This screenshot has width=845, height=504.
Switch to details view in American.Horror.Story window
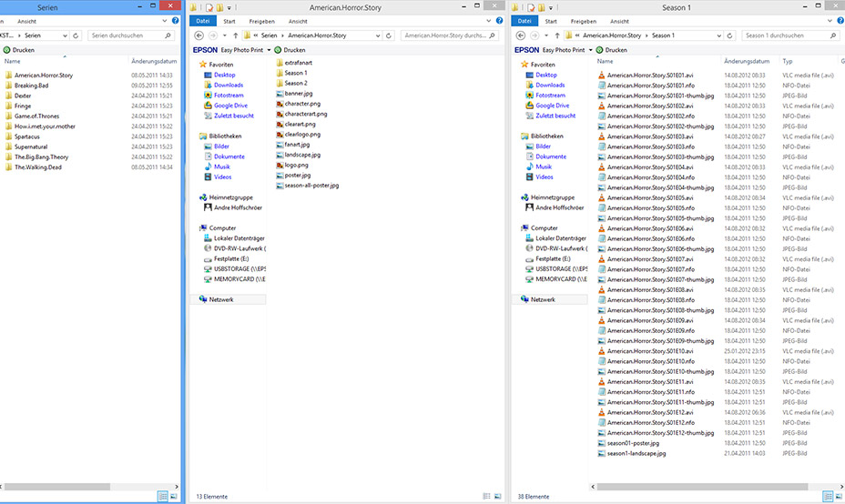486,497
